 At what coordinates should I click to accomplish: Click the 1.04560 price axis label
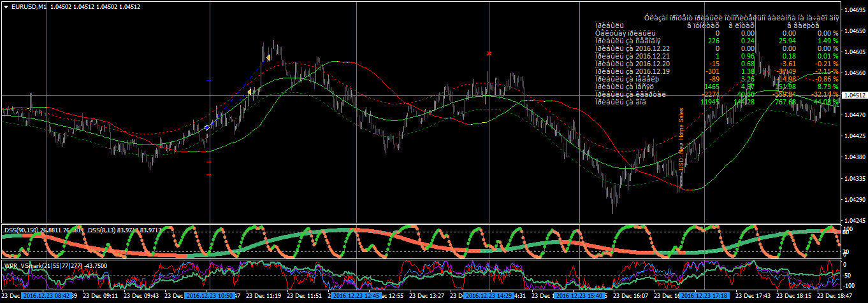(855, 74)
